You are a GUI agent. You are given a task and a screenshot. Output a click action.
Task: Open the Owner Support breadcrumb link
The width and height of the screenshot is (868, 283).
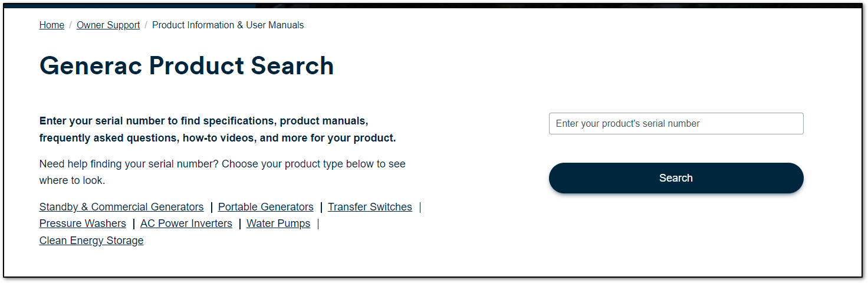coord(108,25)
